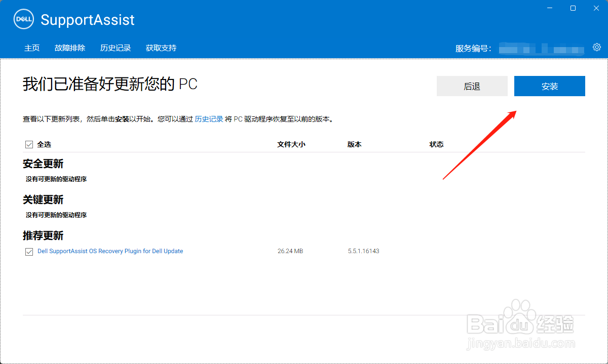Click the 服务编号 label

474,49
